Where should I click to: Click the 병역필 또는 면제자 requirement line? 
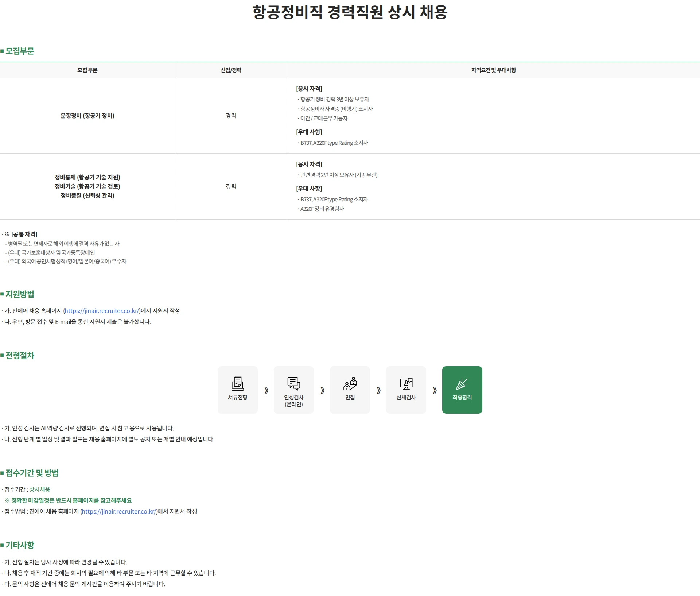pos(62,244)
